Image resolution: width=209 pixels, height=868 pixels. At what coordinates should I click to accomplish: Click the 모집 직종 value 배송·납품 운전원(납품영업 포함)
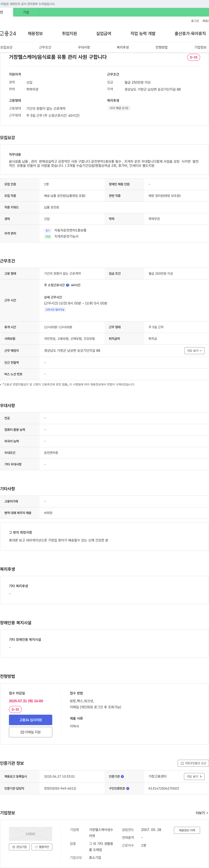tap(65, 196)
